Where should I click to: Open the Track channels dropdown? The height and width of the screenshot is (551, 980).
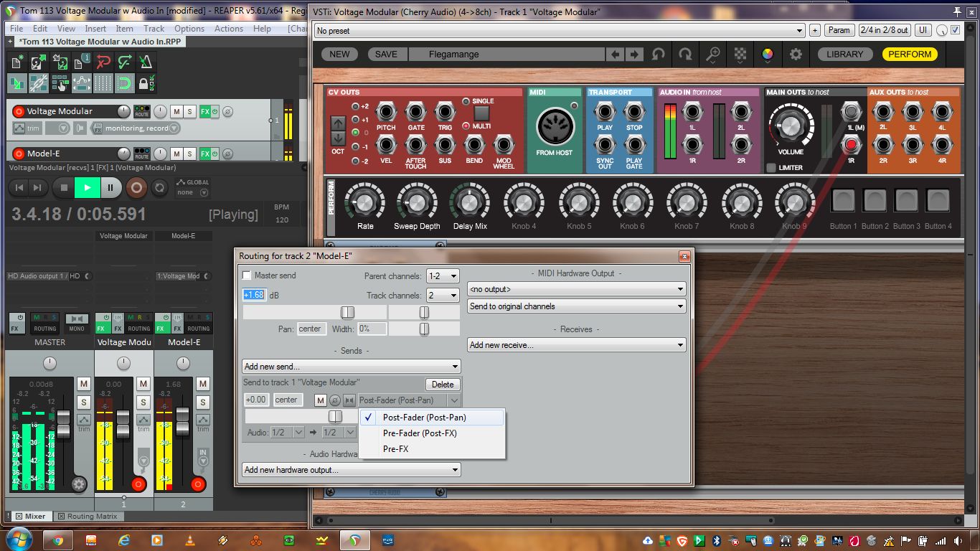pyautogui.click(x=443, y=296)
